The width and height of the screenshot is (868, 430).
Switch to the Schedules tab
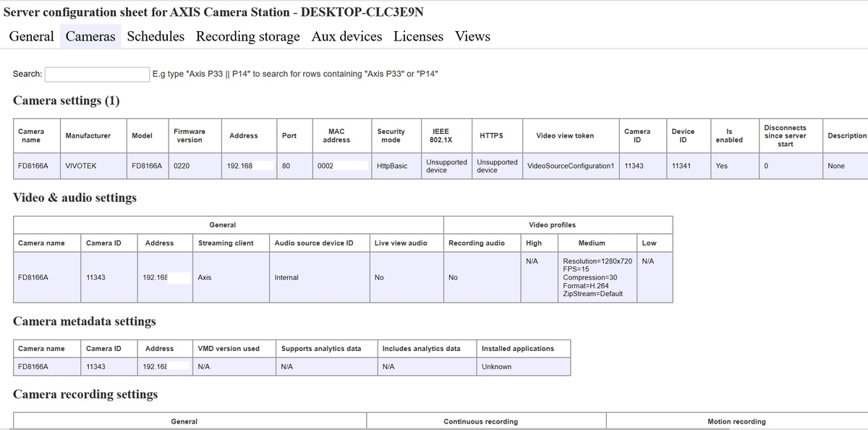point(156,36)
